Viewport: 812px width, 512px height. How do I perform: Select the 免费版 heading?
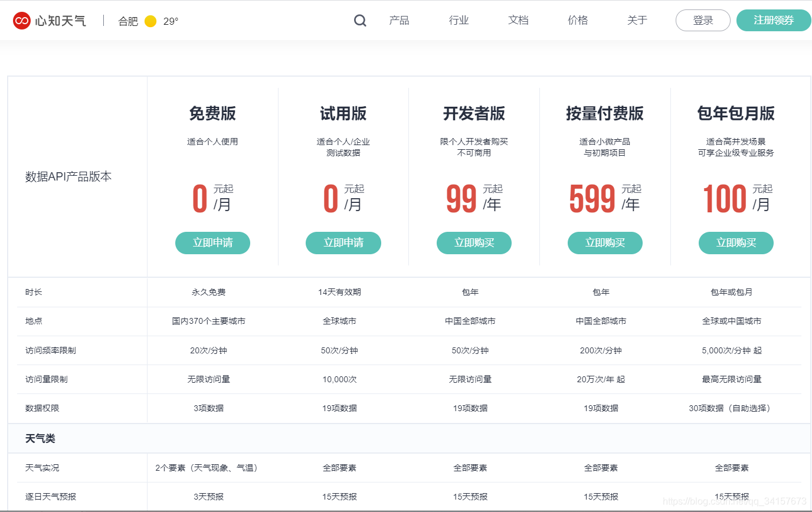tap(212, 113)
